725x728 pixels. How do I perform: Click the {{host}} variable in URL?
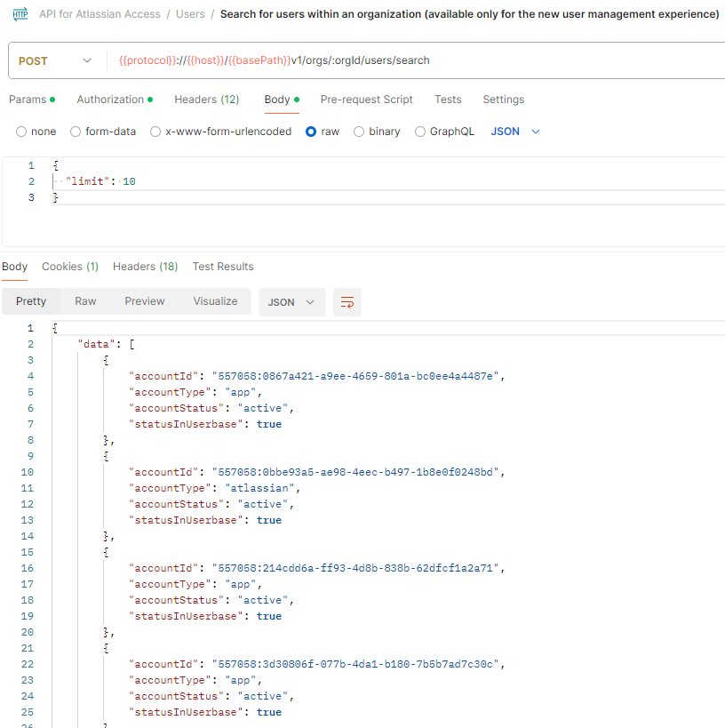pyautogui.click(x=205, y=60)
